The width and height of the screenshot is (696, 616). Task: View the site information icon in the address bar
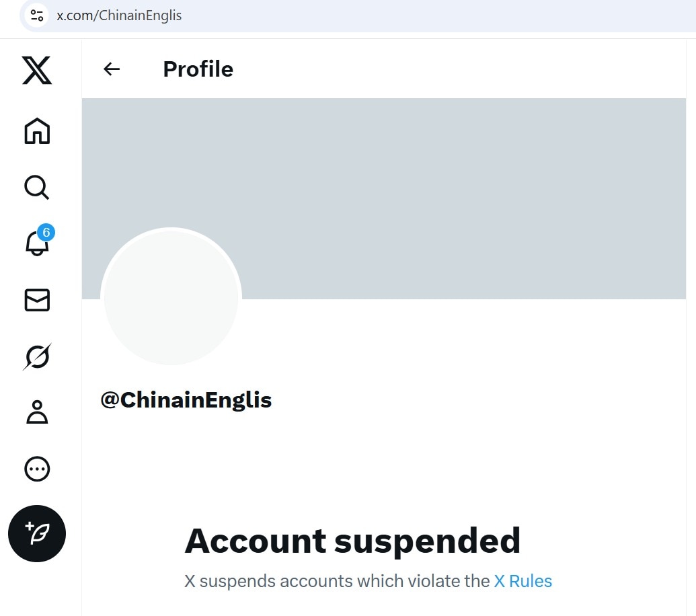tap(37, 15)
